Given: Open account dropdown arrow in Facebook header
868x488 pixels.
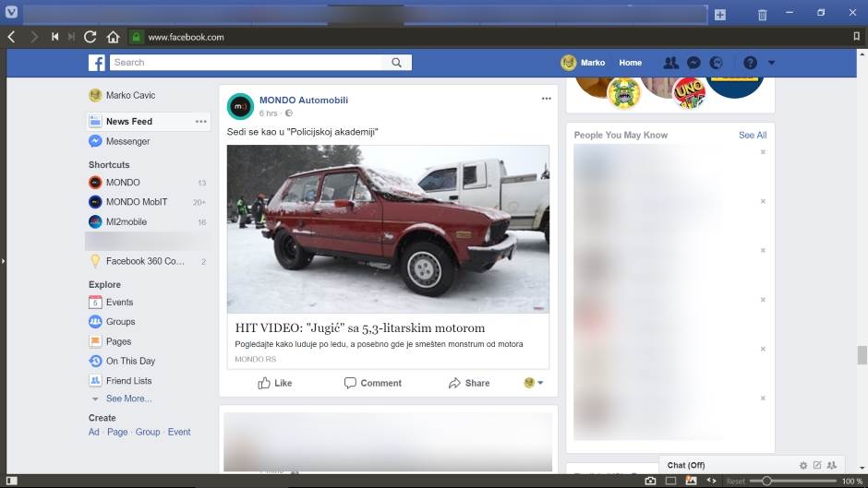Looking at the screenshot, I should (x=771, y=63).
